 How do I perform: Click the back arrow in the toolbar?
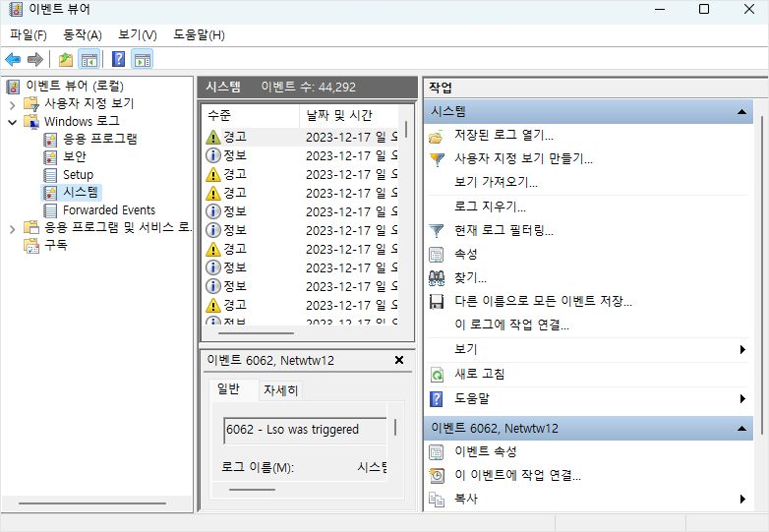13,60
